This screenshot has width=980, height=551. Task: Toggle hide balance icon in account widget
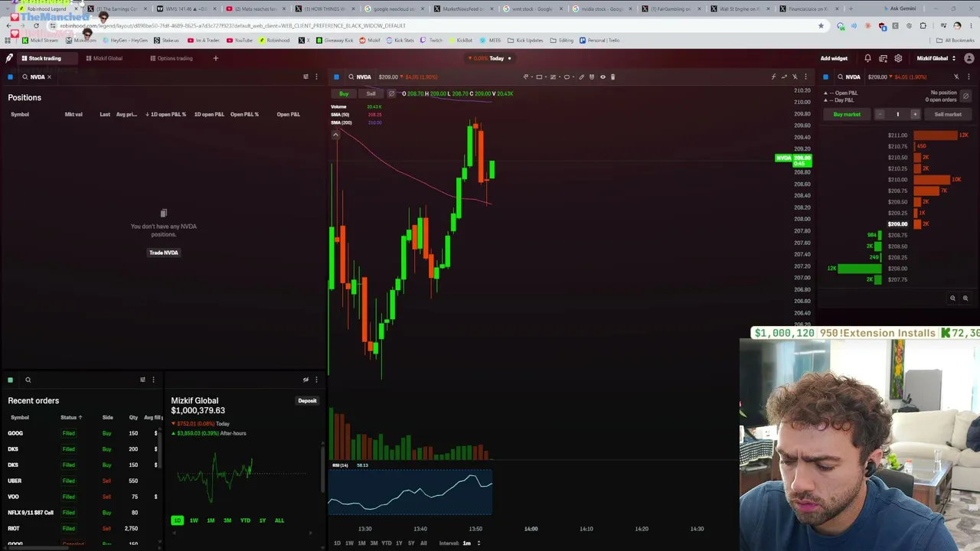pyautogui.click(x=305, y=380)
